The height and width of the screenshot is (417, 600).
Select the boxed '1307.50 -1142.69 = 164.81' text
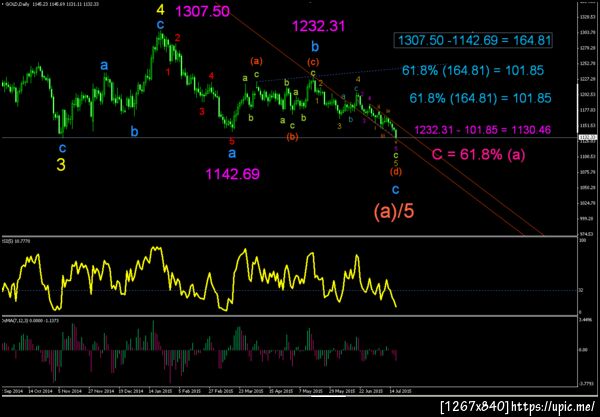point(474,40)
